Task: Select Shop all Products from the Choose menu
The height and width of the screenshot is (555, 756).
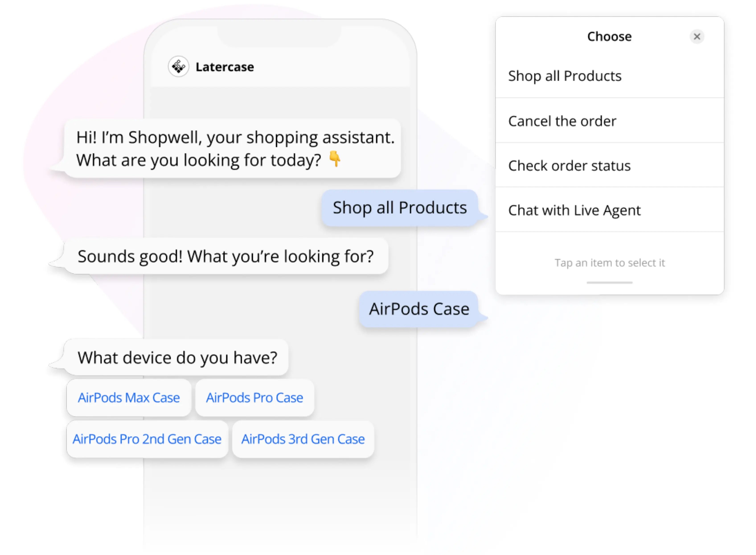Action: [x=565, y=76]
